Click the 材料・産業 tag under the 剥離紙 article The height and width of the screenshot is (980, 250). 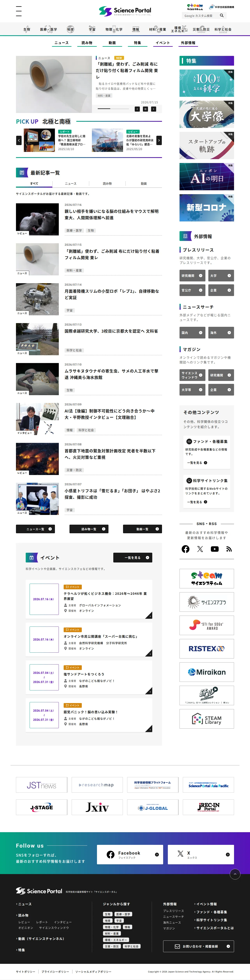click(74, 271)
